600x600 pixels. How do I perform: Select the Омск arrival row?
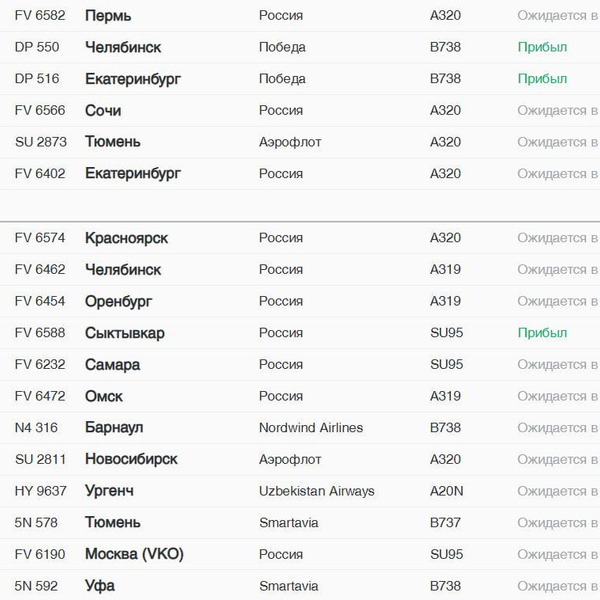pyautogui.click(x=104, y=396)
